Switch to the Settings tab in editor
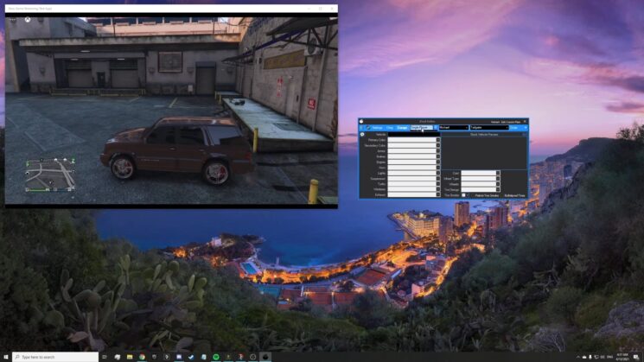 pos(377,128)
